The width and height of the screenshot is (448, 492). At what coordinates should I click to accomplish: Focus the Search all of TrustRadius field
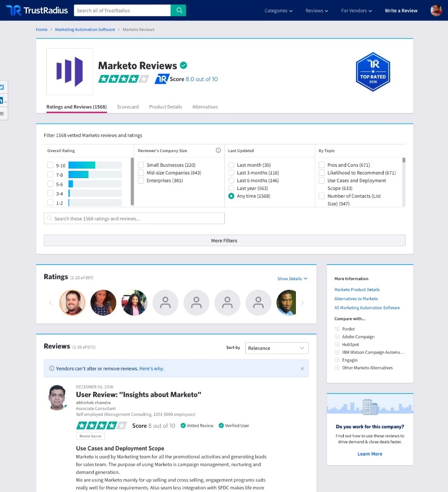click(122, 10)
